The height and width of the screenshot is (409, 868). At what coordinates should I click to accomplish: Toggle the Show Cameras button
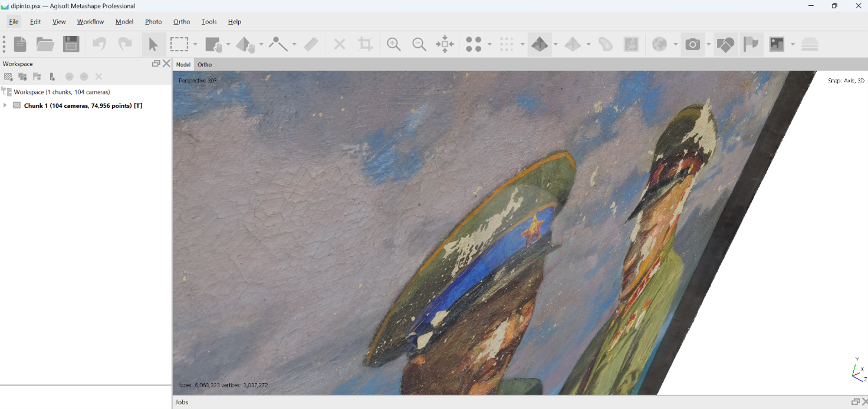coord(693,44)
